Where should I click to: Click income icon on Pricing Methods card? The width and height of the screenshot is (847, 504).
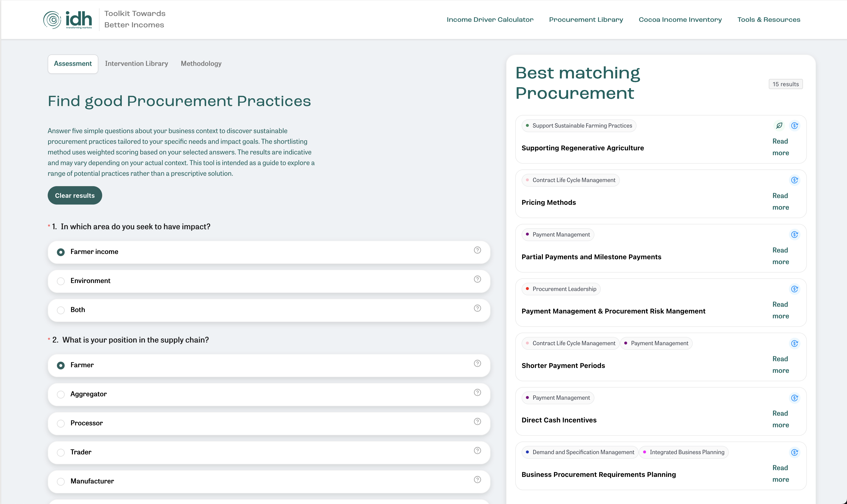tap(794, 180)
